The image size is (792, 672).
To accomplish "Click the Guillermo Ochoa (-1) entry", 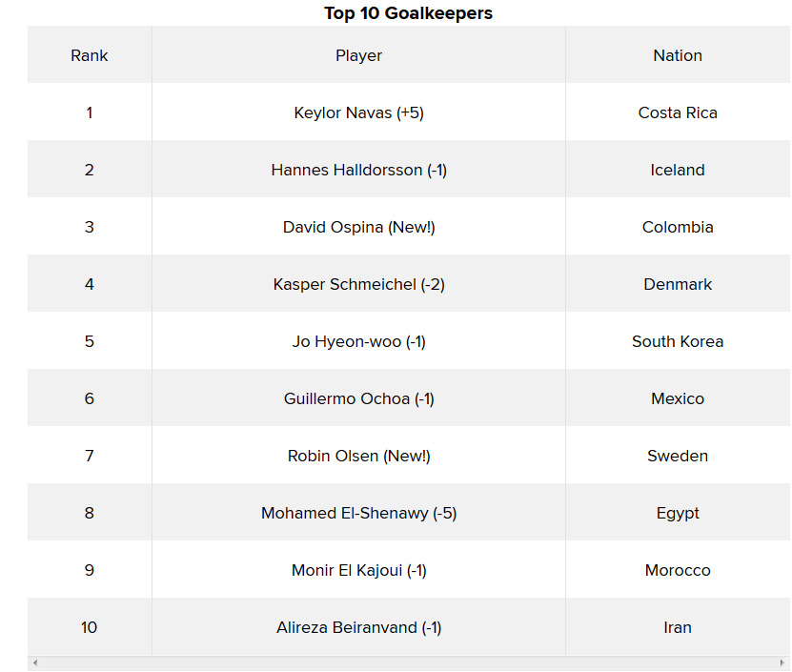I will coord(358,398).
